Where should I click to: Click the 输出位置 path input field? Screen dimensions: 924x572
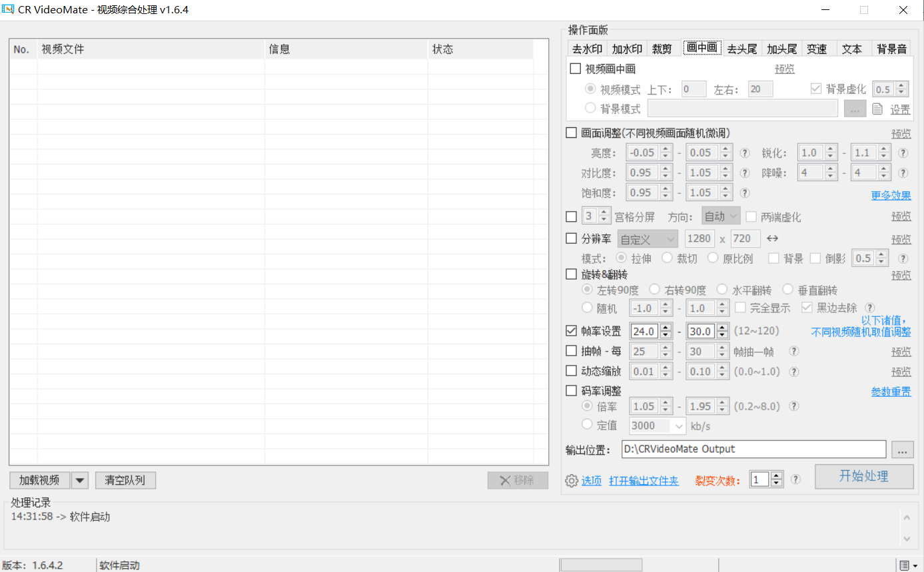[x=753, y=449]
